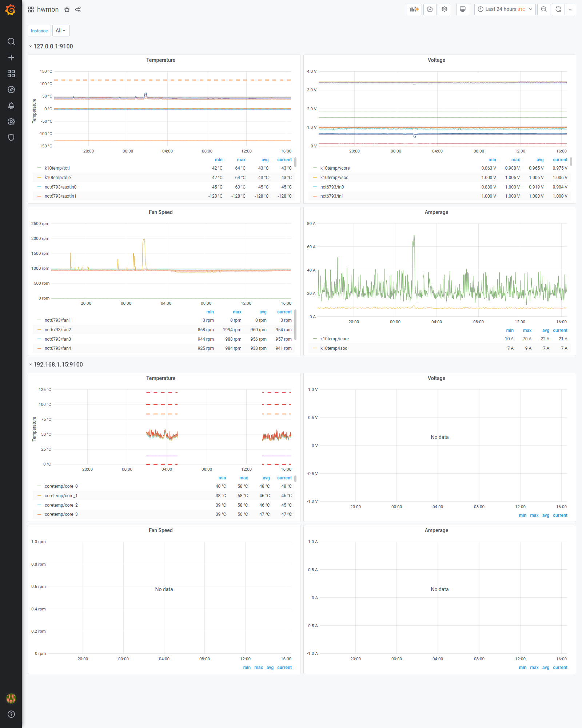Open the Explore compass icon
The image size is (582, 728).
pos(11,90)
